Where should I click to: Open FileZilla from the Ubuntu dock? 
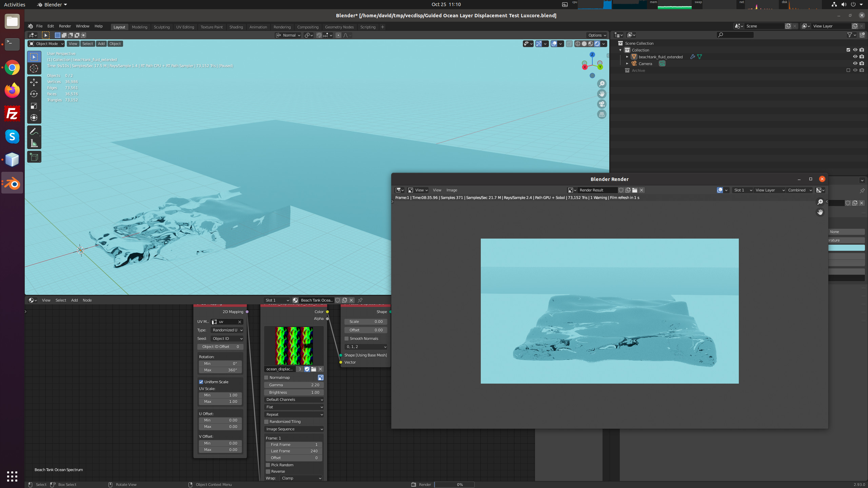12,114
